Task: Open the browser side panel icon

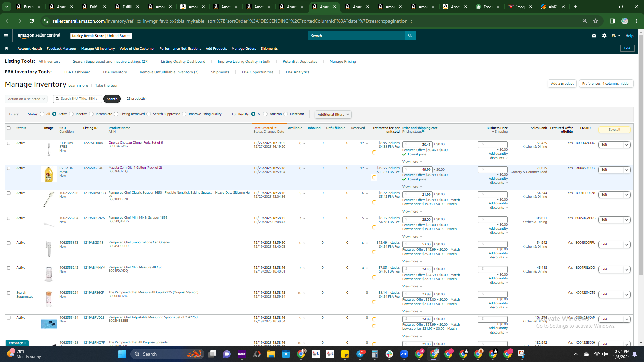Action: coord(612,21)
